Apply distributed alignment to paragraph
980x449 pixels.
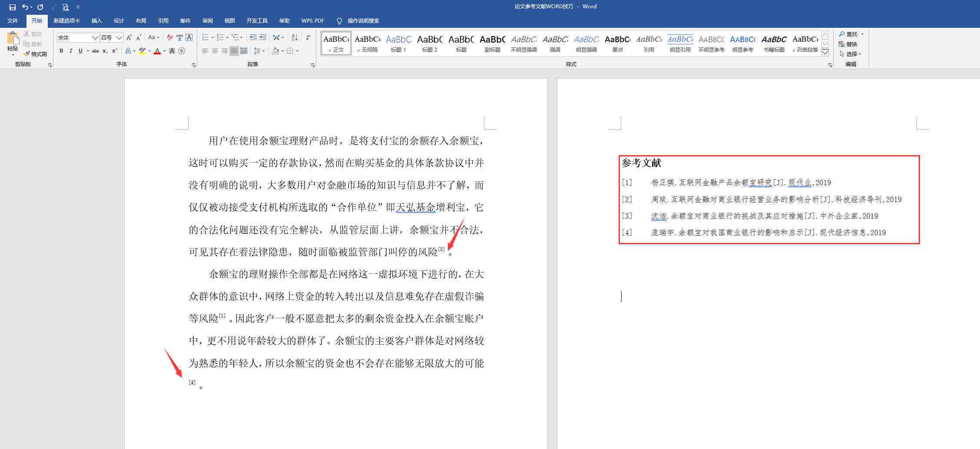(x=244, y=51)
